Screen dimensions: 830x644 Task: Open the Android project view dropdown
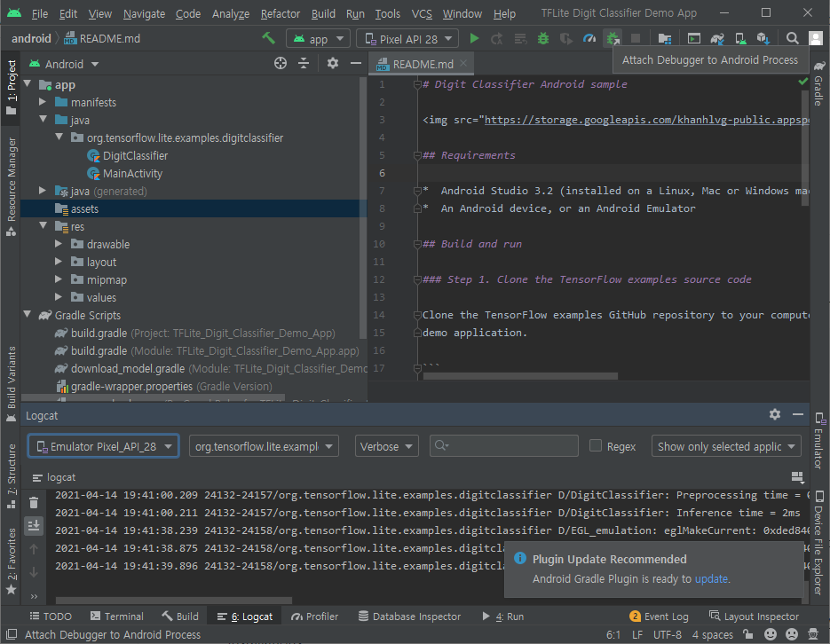point(64,64)
